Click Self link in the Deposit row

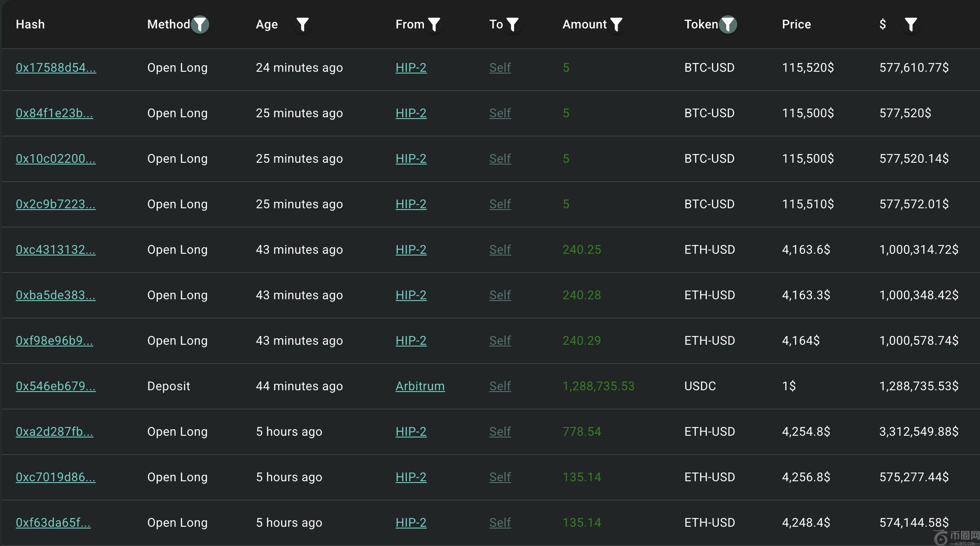click(x=500, y=386)
